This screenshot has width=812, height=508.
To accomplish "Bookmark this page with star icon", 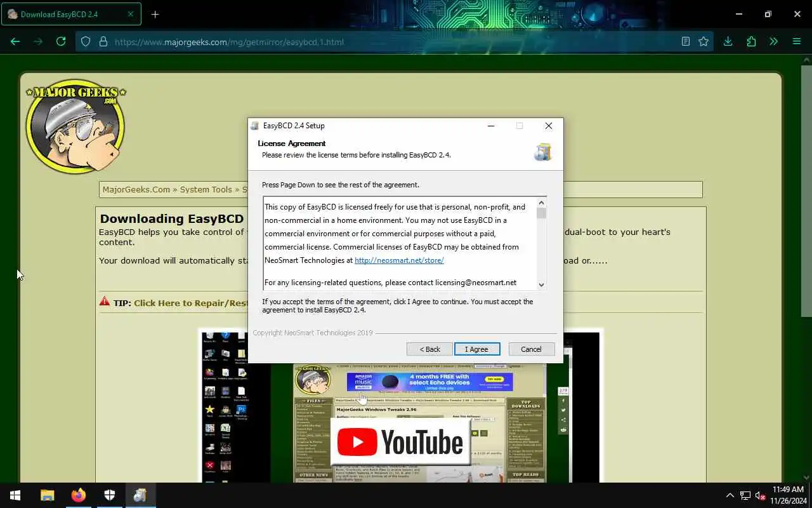I will point(704,41).
